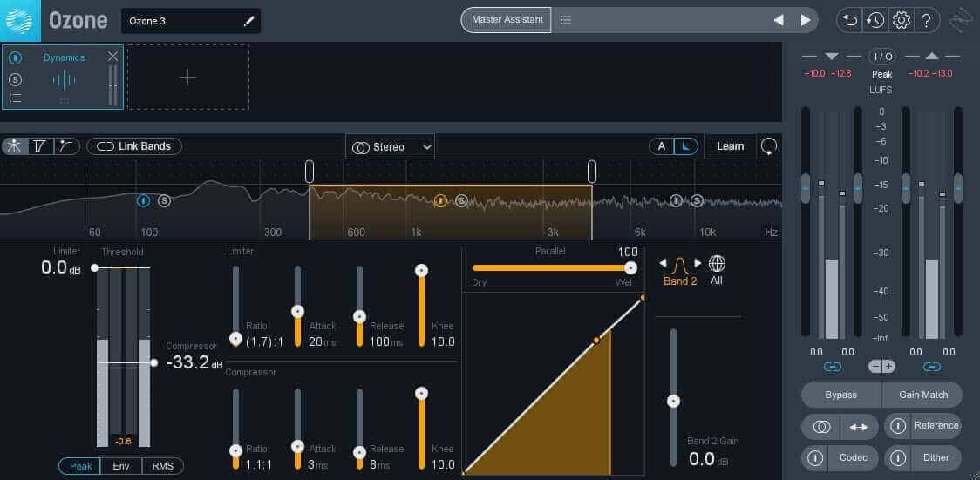Select the gain reduction trace view icon
Screen dimensions: 980x480
(x=65, y=146)
